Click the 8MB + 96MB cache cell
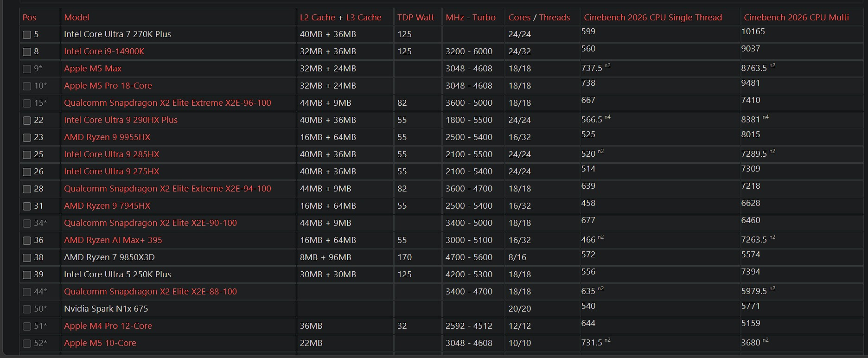This screenshot has height=358, width=868. click(x=325, y=257)
